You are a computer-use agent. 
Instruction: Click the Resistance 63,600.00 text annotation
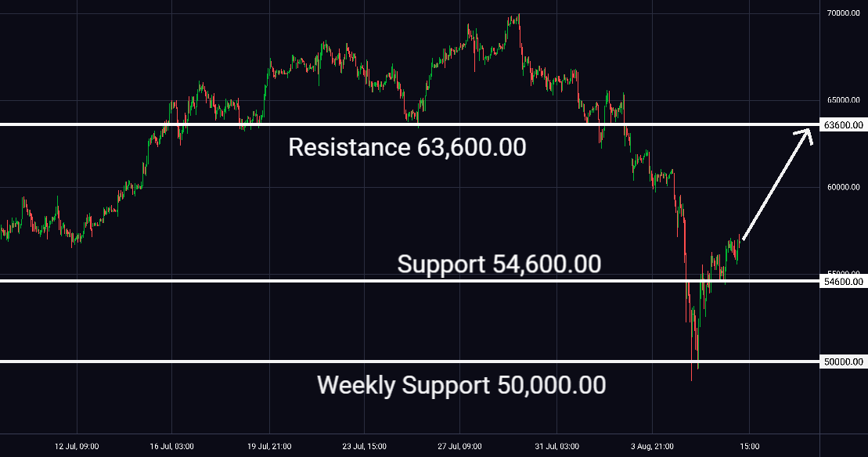point(407,147)
